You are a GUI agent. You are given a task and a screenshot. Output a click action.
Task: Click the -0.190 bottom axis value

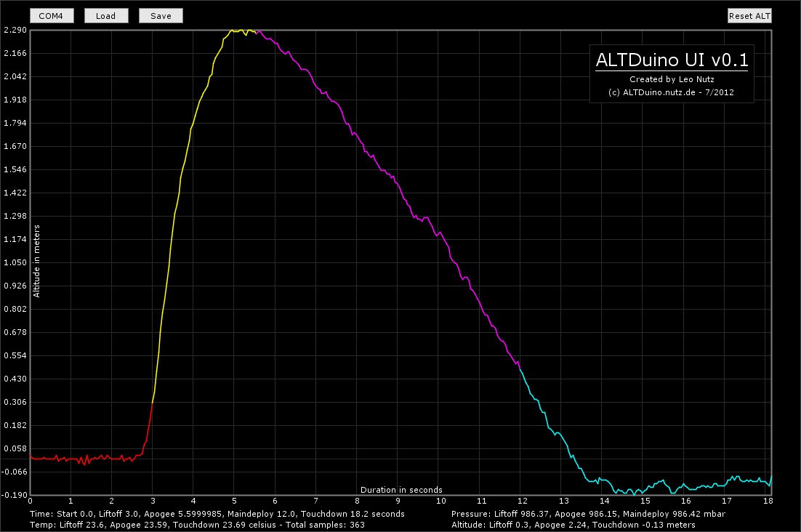pyautogui.click(x=15, y=495)
